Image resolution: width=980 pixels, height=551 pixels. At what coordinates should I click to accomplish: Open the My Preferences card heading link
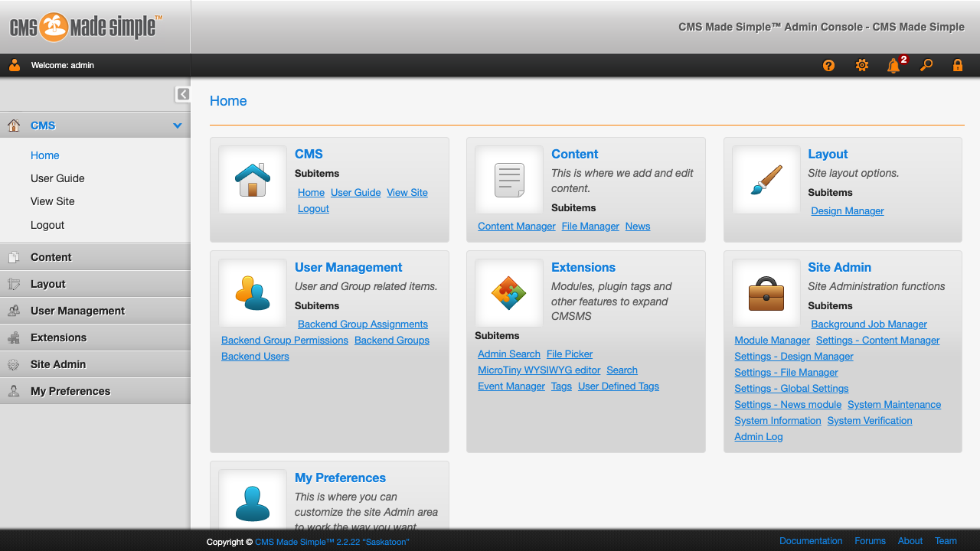point(340,478)
